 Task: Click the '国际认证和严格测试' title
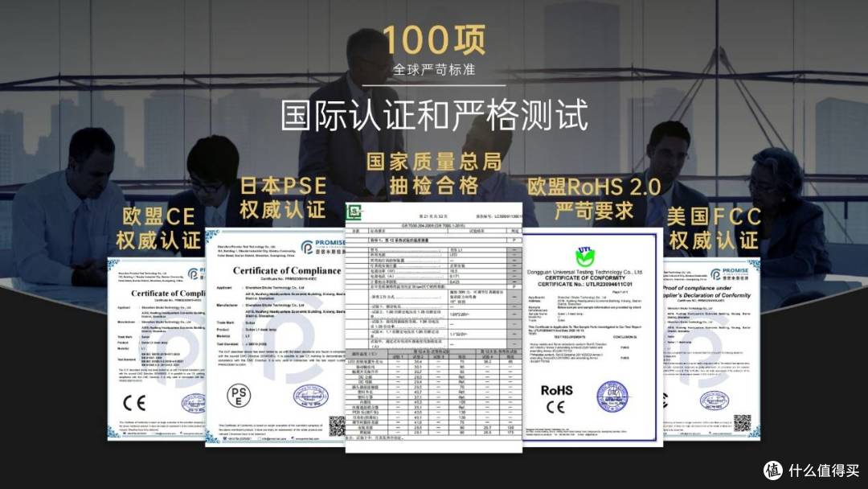[434, 115]
